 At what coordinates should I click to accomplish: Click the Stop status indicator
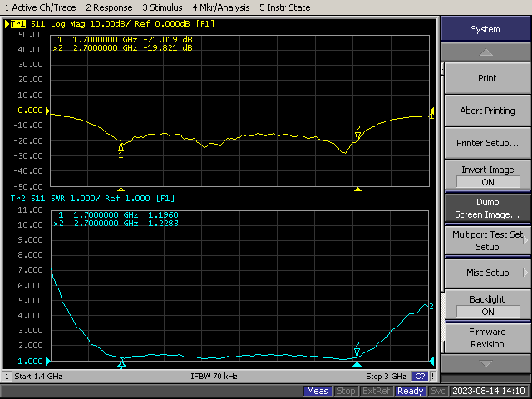pos(346,391)
